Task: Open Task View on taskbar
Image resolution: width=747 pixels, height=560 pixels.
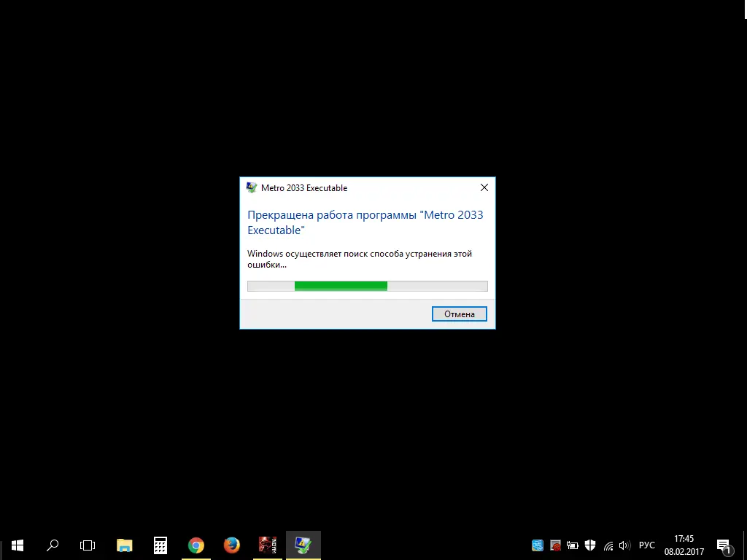Action: (x=88, y=545)
